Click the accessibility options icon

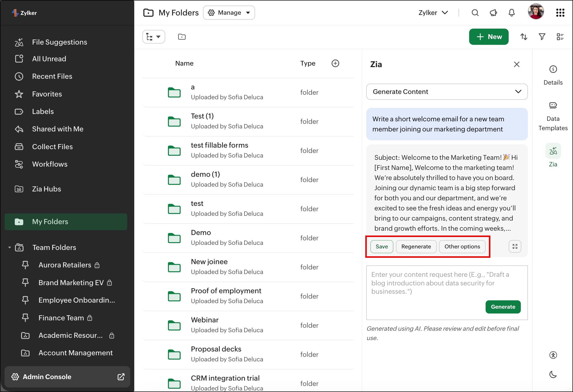[553, 355]
